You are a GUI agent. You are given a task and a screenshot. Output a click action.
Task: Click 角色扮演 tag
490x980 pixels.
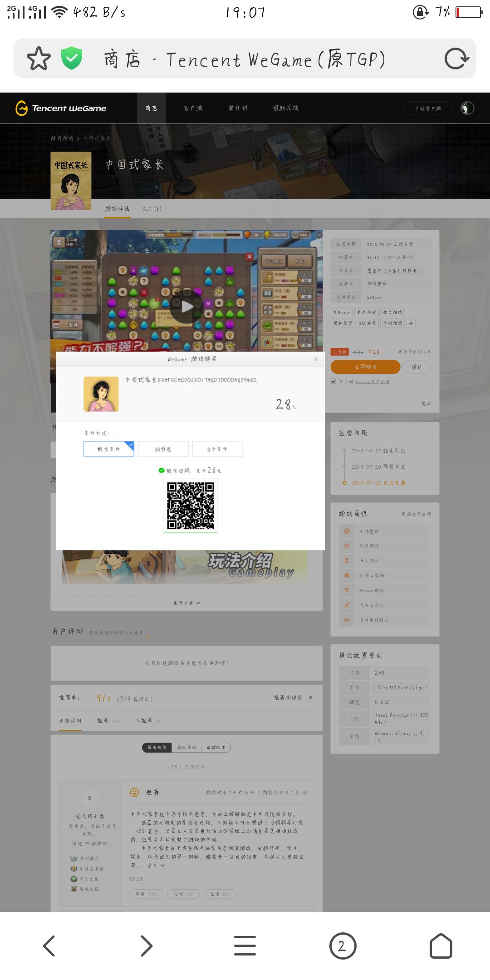pos(367,312)
